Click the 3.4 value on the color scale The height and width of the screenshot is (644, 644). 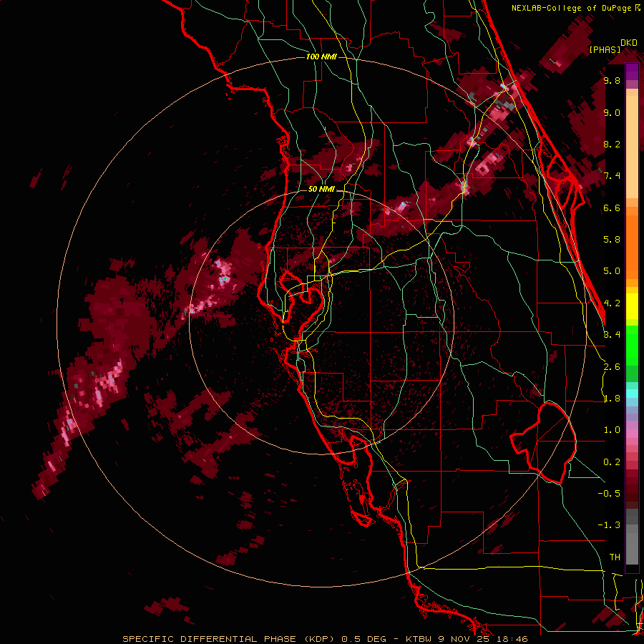[x=612, y=335]
